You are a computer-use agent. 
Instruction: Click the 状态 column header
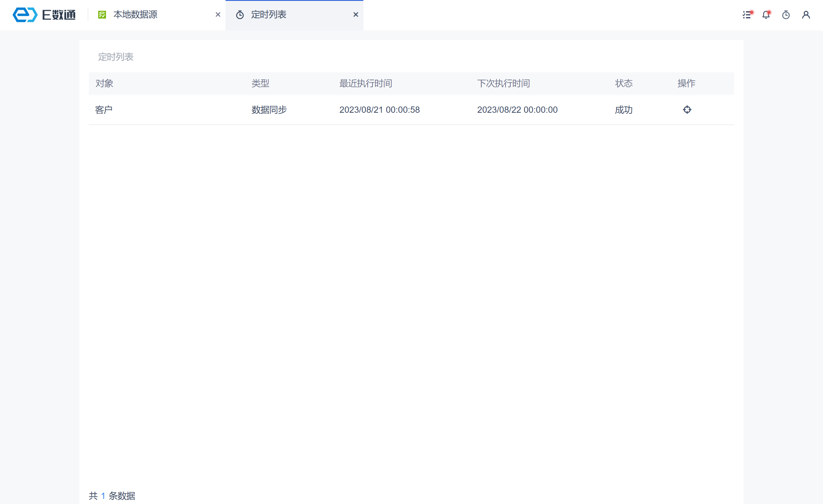coord(624,83)
